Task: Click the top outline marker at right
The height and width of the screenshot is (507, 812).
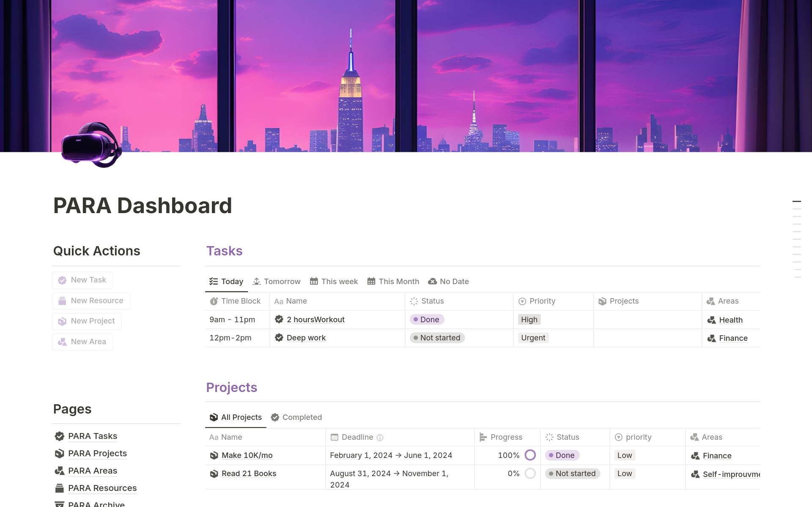Action: (796, 202)
